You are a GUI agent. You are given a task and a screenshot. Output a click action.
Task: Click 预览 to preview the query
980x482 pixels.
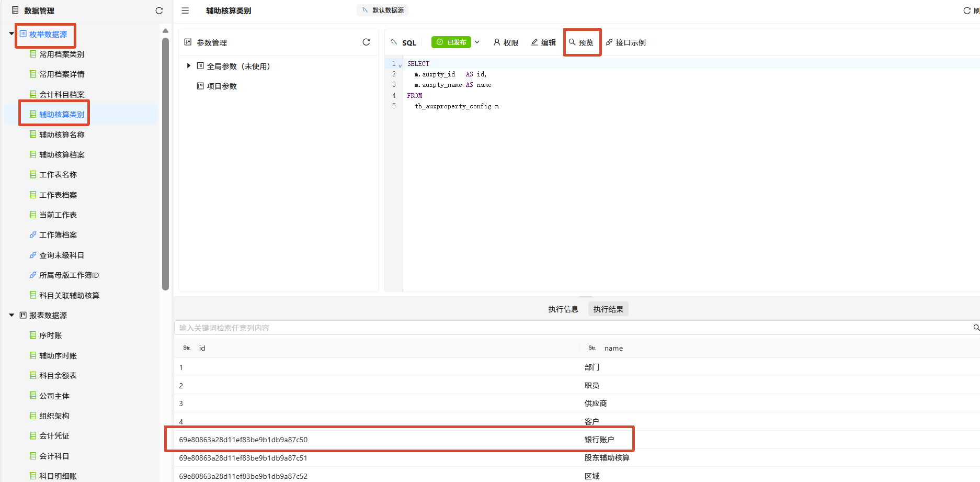pos(581,42)
